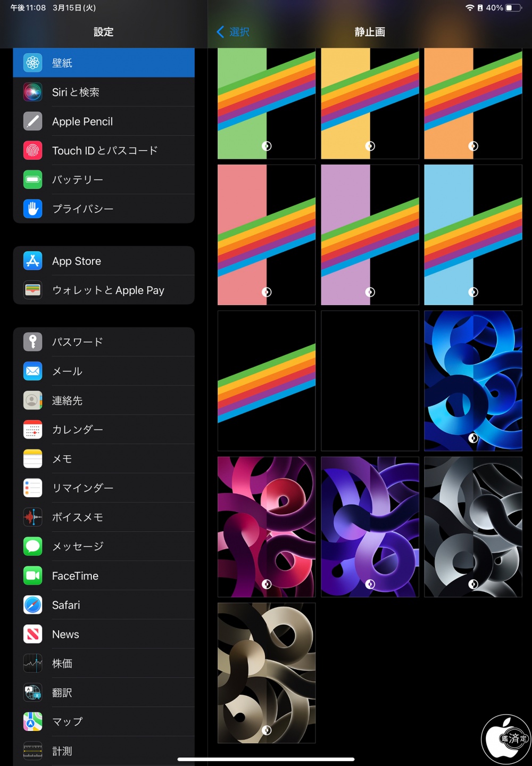The height and width of the screenshot is (766, 532).
Task: Select the purple rainbow stripe wallpaper
Action: (370, 235)
